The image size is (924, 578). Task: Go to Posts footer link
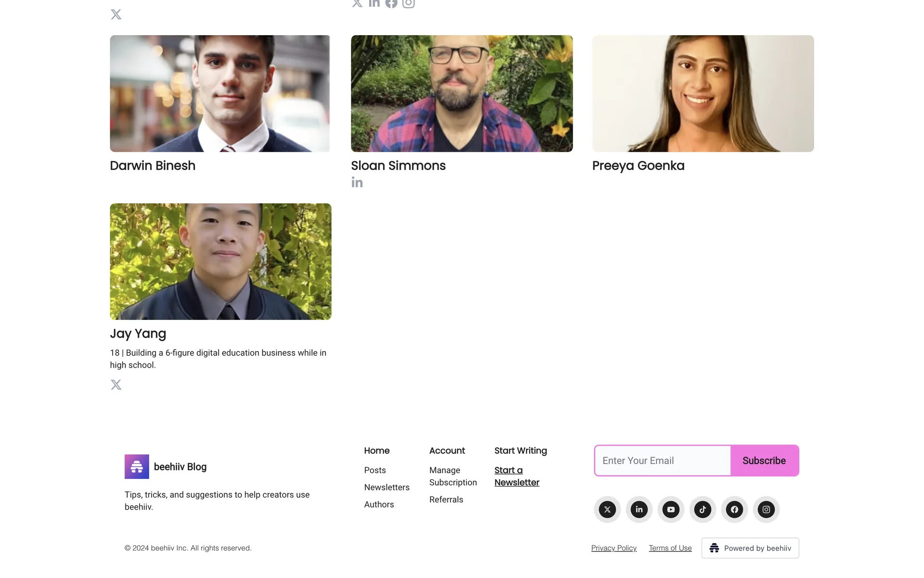point(375,470)
